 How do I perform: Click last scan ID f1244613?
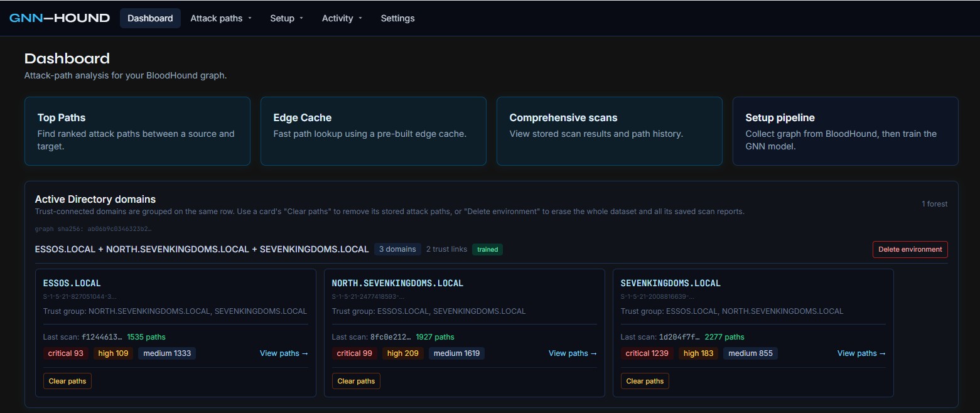click(x=102, y=337)
